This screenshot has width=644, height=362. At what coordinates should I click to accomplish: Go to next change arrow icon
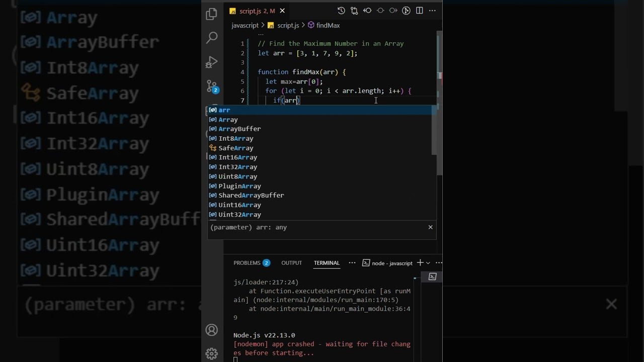pyautogui.click(x=393, y=11)
